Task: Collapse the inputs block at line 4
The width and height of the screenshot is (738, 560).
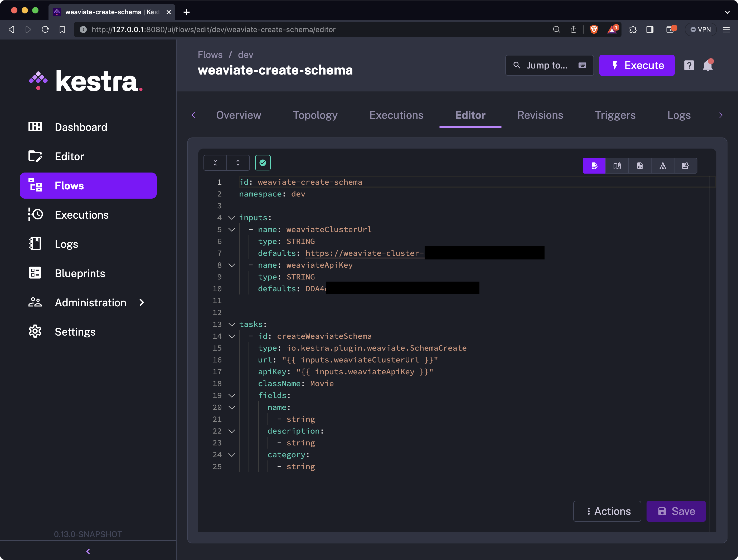Action: click(232, 218)
